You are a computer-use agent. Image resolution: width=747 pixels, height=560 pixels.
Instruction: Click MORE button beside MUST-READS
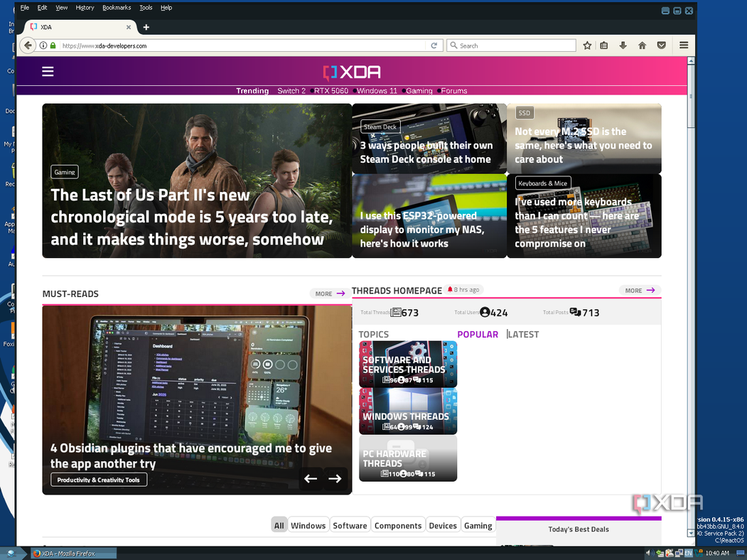(330, 294)
